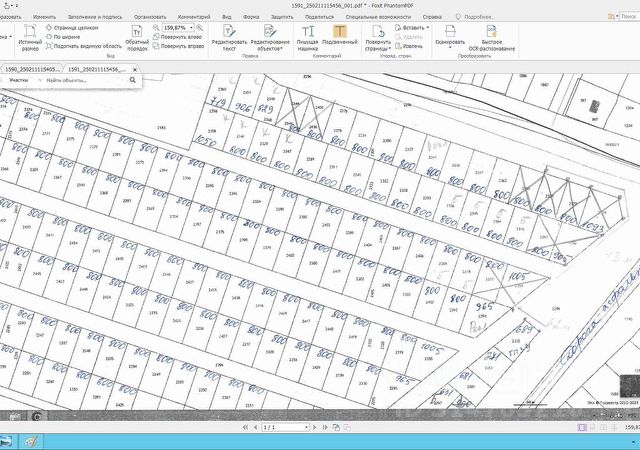This screenshot has height=450, width=640.
Task: Click the magnifier icon in map search
Action: [x=133, y=80]
